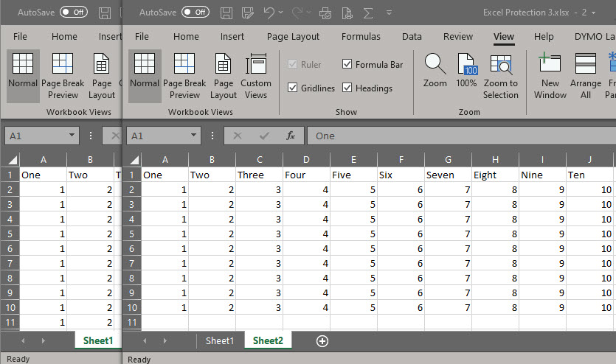Switch to Page Layout view in right window

pos(223,76)
